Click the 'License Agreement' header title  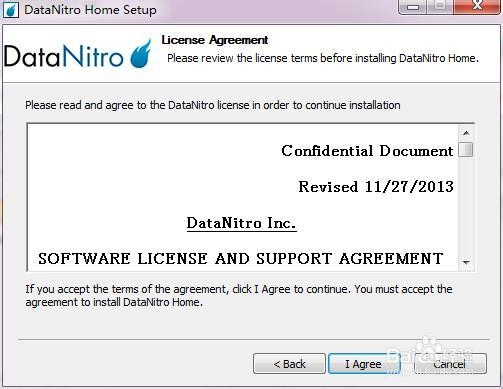click(x=215, y=40)
